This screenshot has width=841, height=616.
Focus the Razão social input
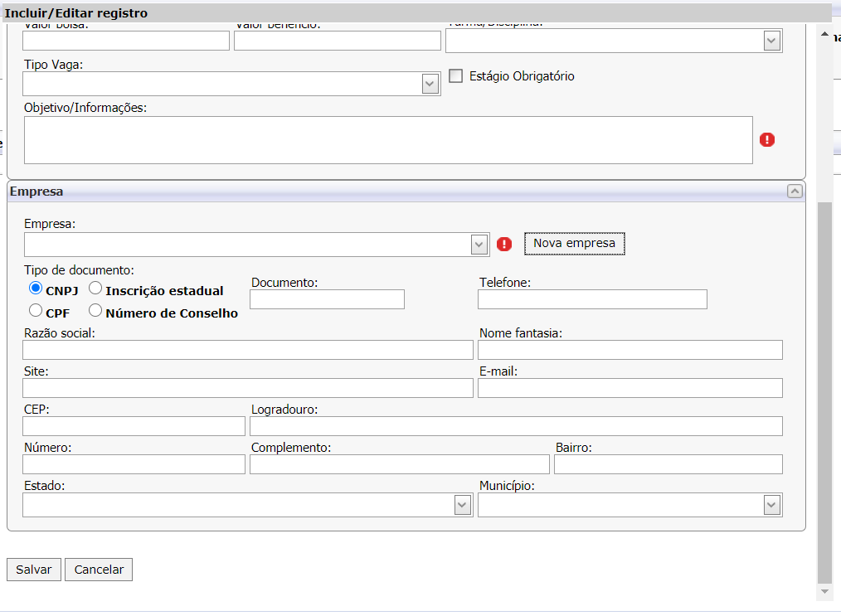tap(248, 350)
